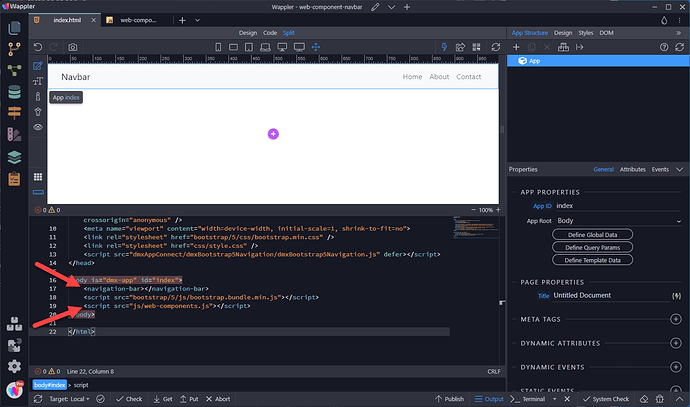690x407 pixels.
Task: Toggle the Output panel
Action: (x=489, y=399)
